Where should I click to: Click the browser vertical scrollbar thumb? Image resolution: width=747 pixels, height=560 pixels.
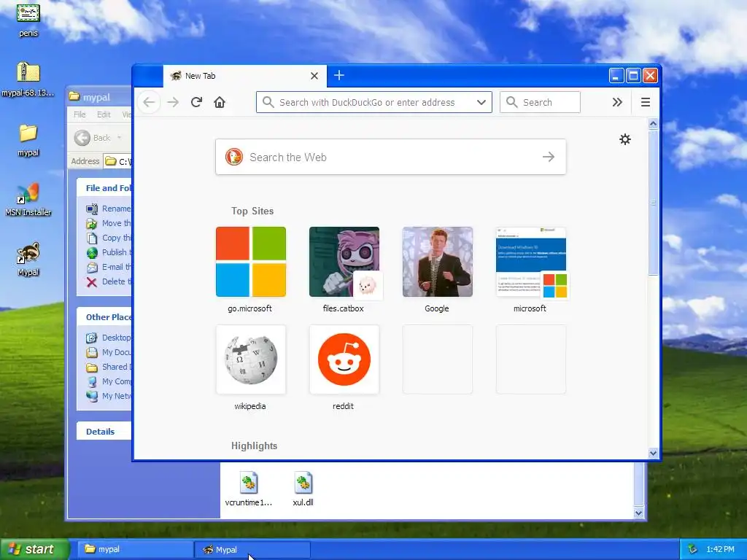(x=653, y=203)
